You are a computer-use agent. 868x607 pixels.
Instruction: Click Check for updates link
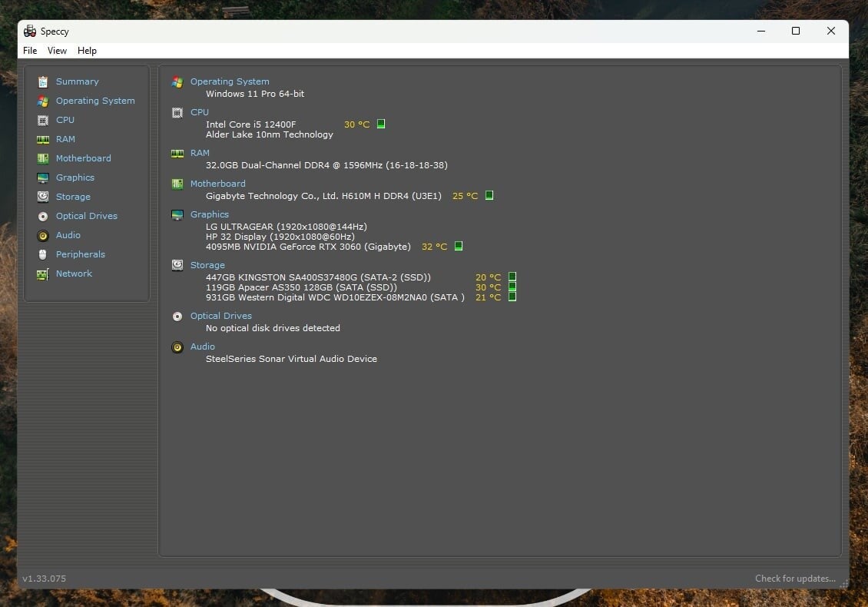click(x=795, y=579)
